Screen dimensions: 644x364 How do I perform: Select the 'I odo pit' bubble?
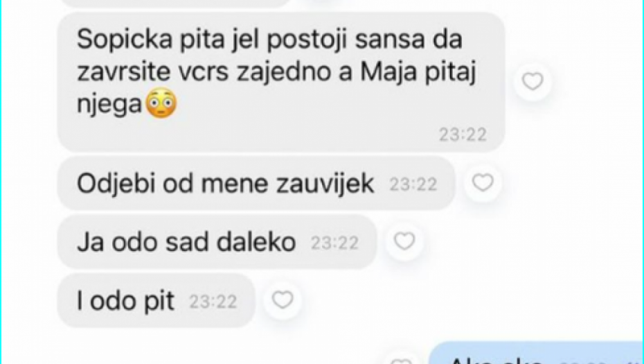pos(156,301)
